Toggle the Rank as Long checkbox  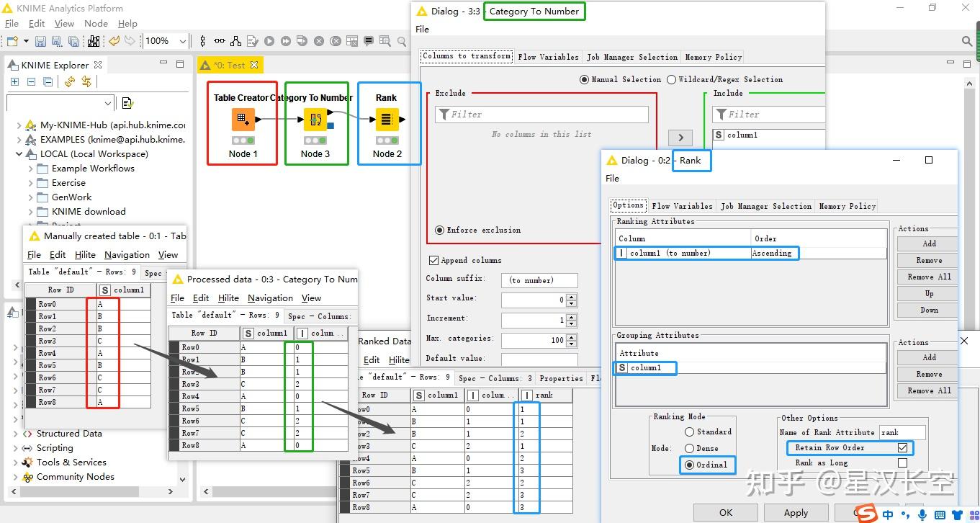pyautogui.click(x=902, y=462)
